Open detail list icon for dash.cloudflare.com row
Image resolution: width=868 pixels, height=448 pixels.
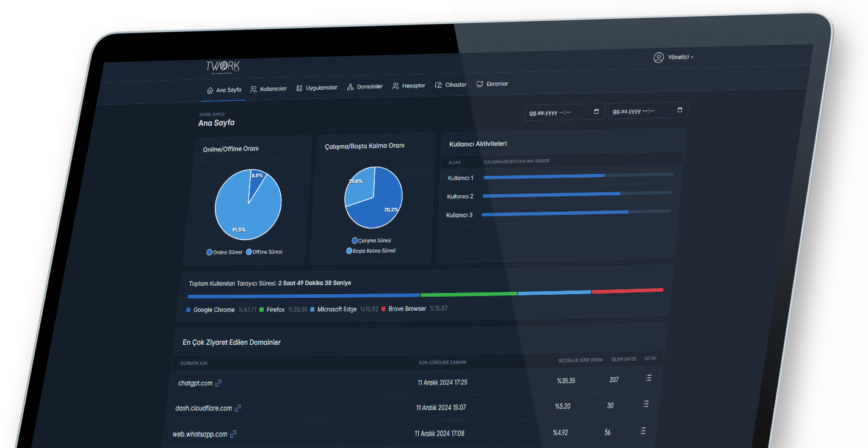645,404
